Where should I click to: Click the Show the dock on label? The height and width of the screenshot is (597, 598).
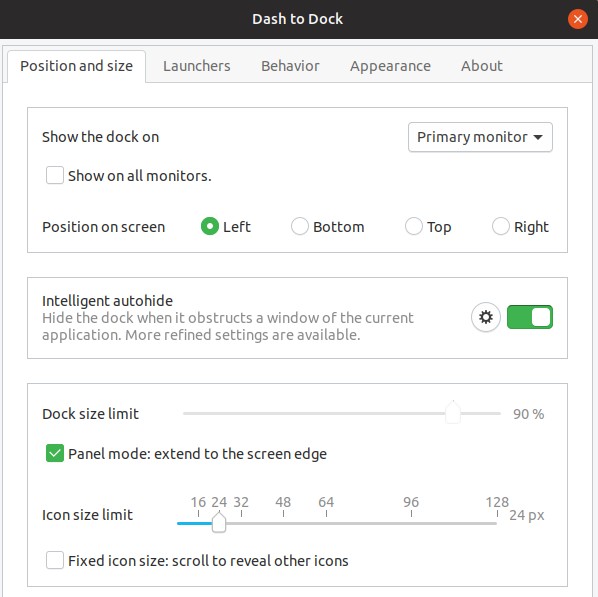pos(100,137)
